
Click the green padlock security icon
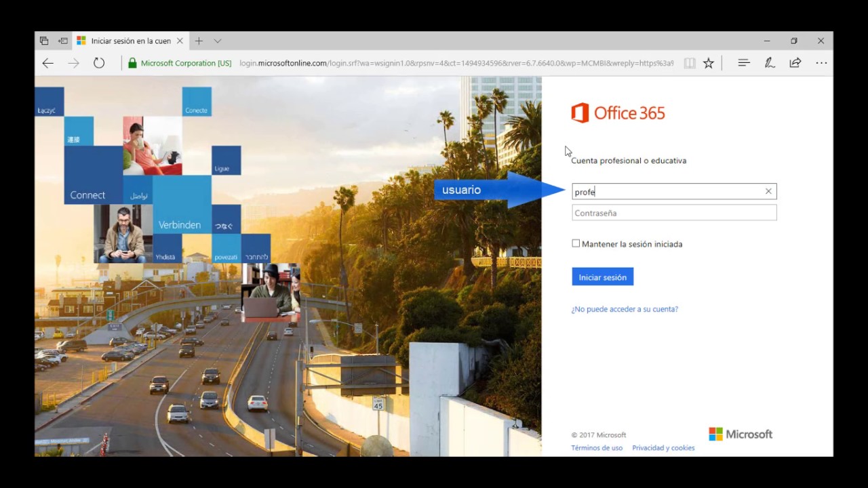(x=133, y=63)
